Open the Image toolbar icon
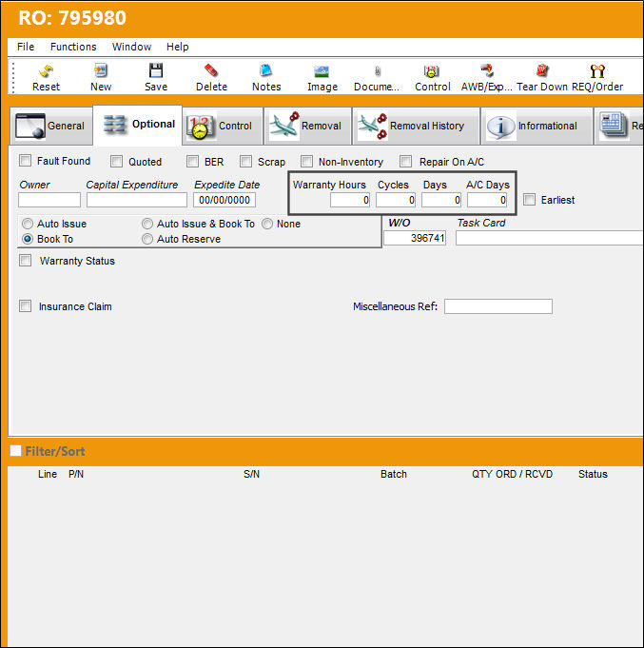 pos(322,77)
